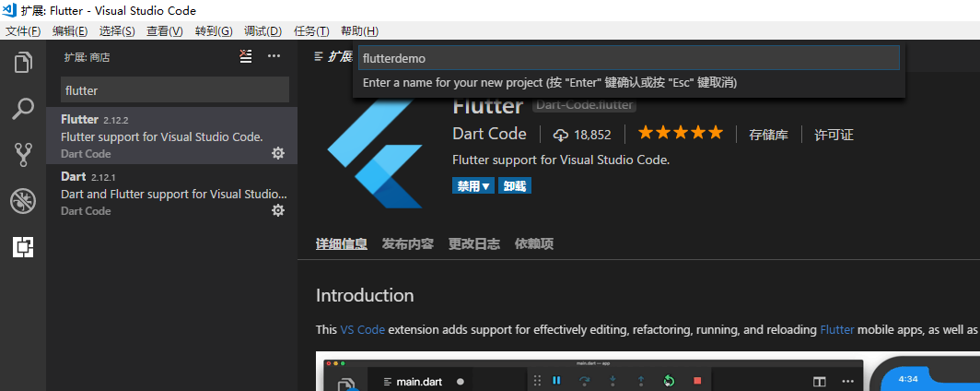
Task: Open the Search view icon
Action: click(23, 108)
